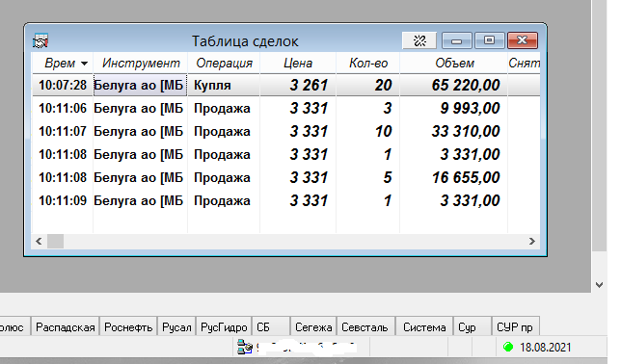
Task: Switch to the РусГидро tab
Action: (224, 327)
